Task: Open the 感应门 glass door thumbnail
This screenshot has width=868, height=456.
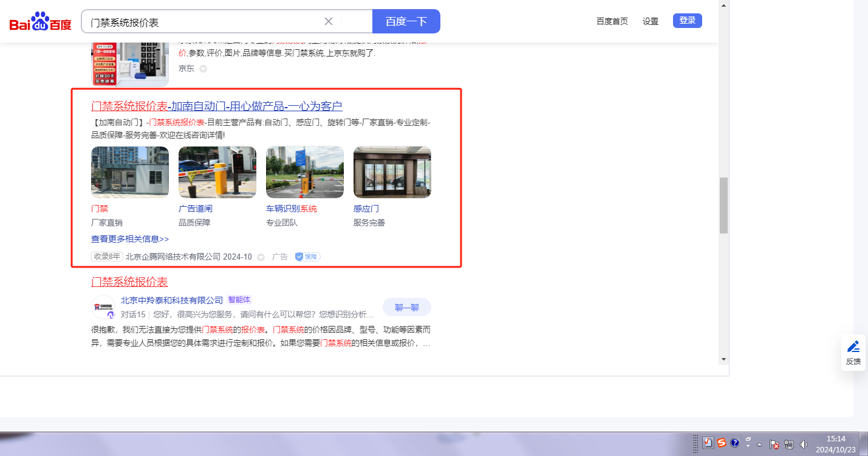Action: click(x=392, y=172)
